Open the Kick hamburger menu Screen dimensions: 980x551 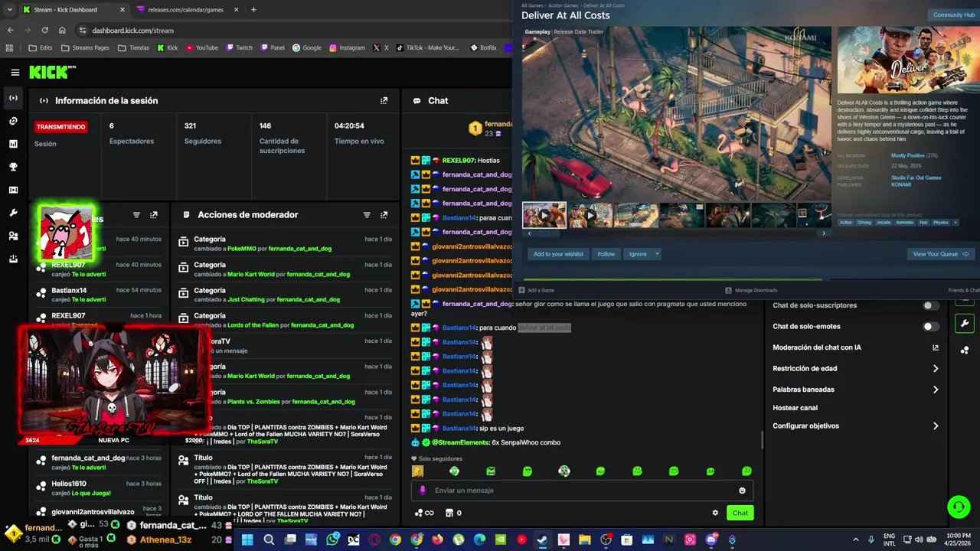pyautogui.click(x=15, y=73)
